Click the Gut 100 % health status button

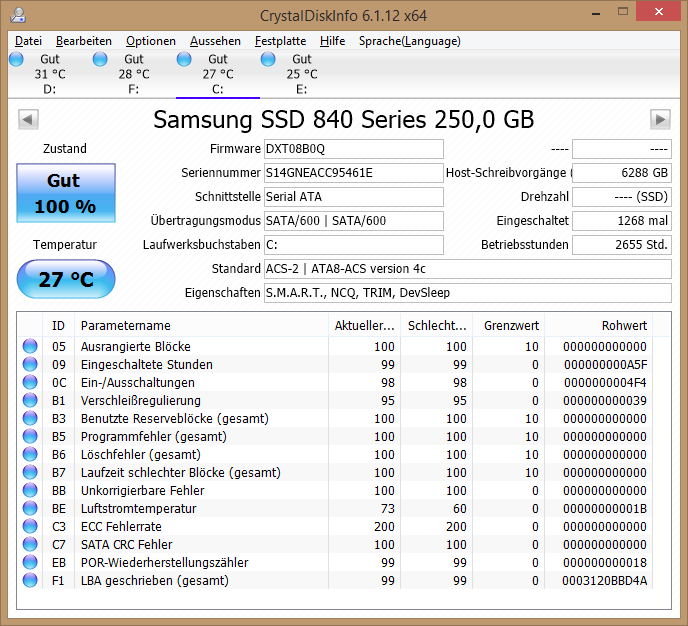tap(66, 193)
